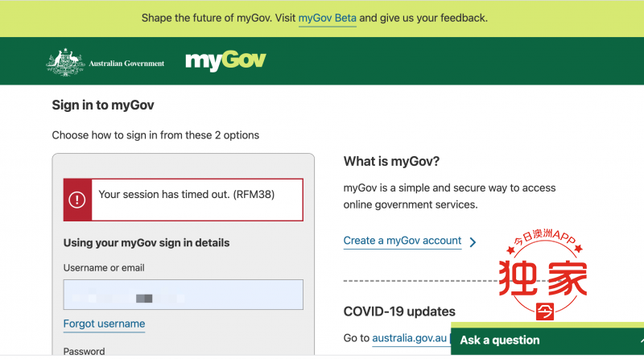644x359 pixels.
Task: Click the small red 今 logo badge
Action: 545,312
